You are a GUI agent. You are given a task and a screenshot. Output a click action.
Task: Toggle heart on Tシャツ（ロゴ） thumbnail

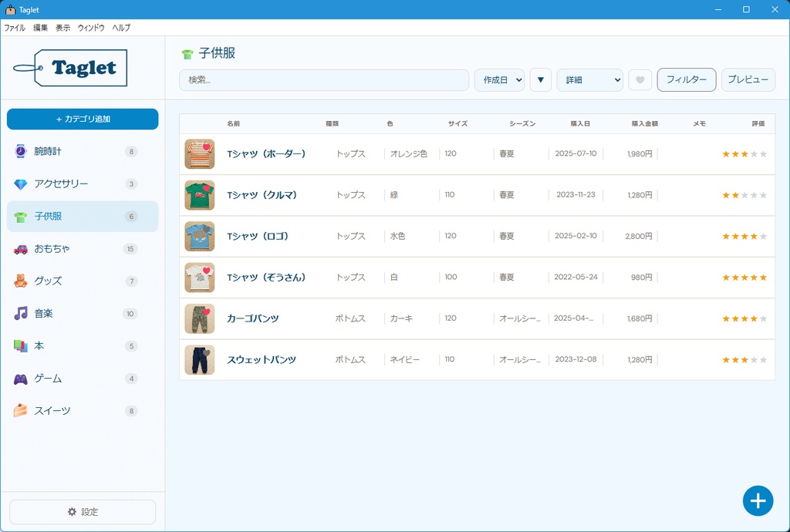point(206,229)
